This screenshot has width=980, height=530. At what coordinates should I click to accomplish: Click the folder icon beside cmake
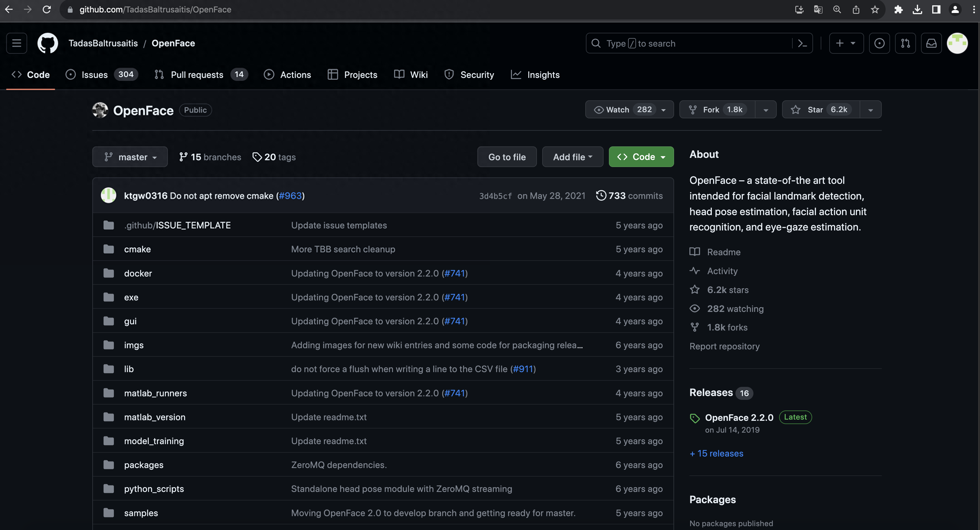(x=109, y=249)
